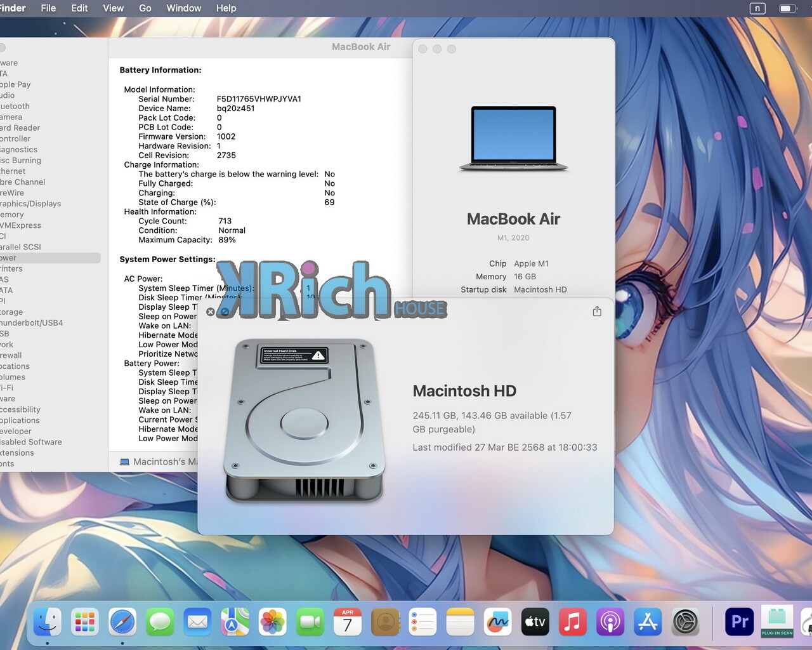Screen dimensions: 812x650
Task: Click the input source icon in menu bar
Action: click(757, 8)
